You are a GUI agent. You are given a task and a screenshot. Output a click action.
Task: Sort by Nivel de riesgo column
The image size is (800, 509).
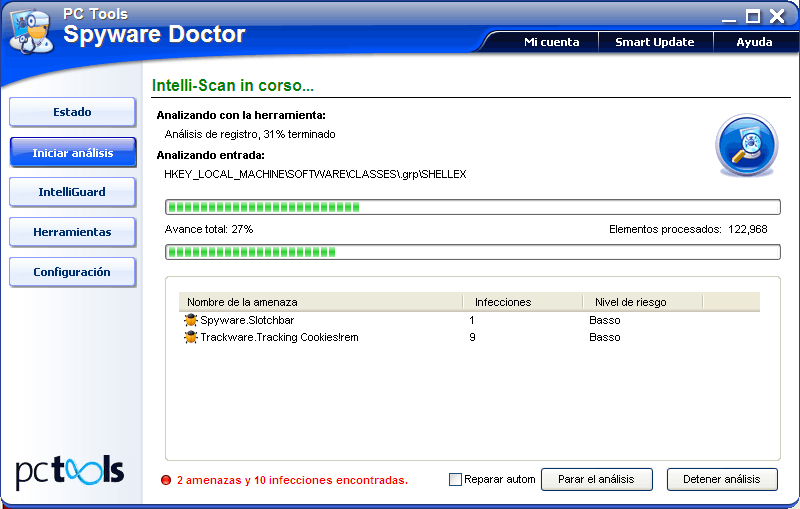(643, 302)
